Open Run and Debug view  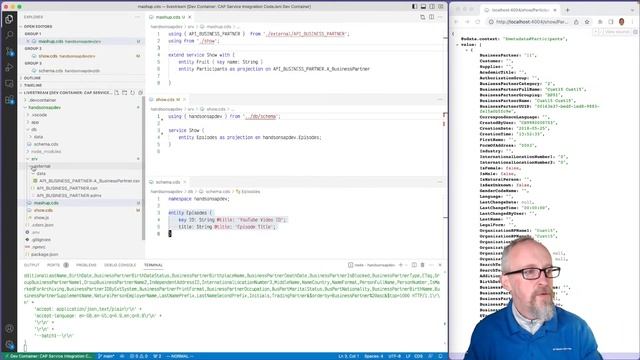pyautogui.click(x=9, y=67)
